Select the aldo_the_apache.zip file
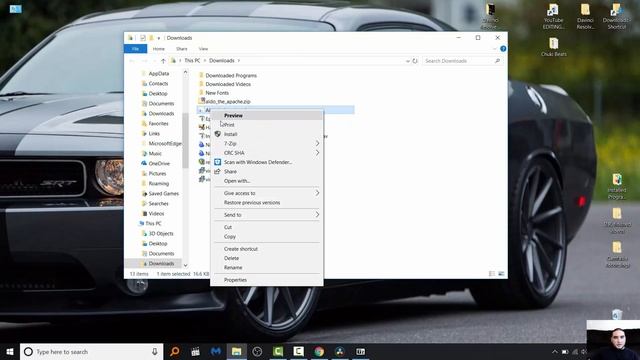The height and width of the screenshot is (360, 640). pos(228,101)
